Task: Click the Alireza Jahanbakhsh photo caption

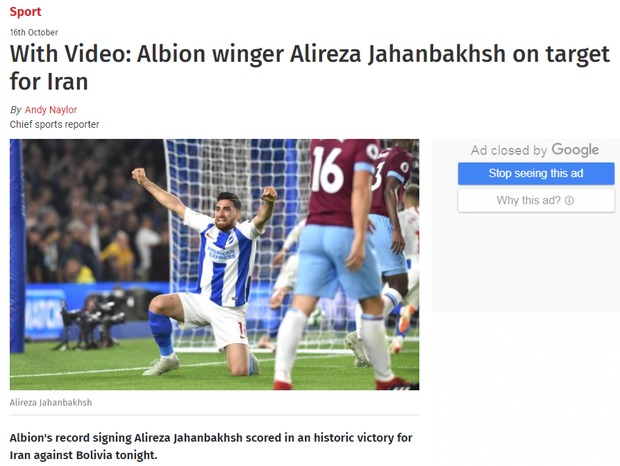Action: (51, 402)
